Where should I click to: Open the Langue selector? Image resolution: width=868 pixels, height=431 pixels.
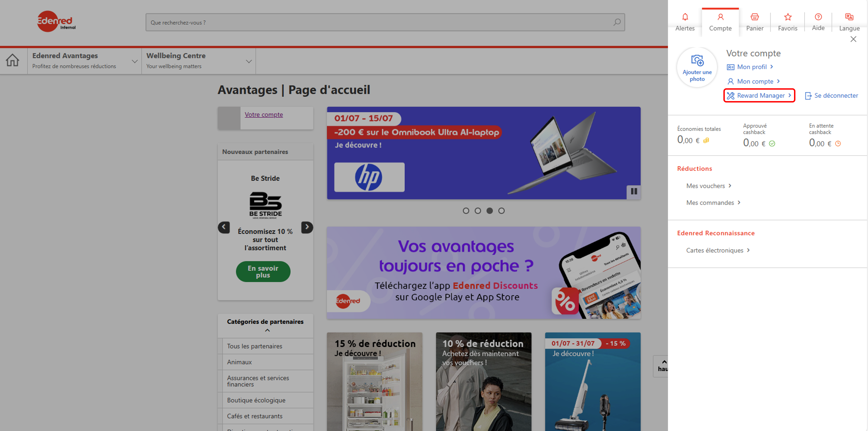pos(849,22)
